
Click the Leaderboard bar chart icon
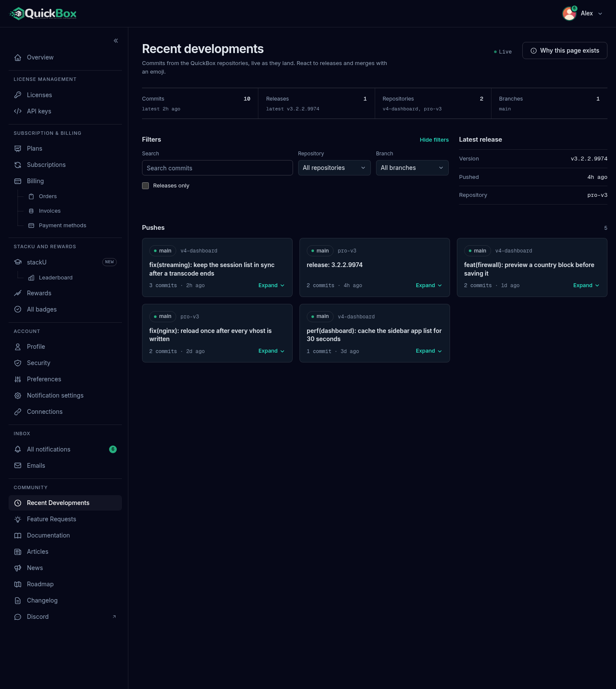coord(31,278)
